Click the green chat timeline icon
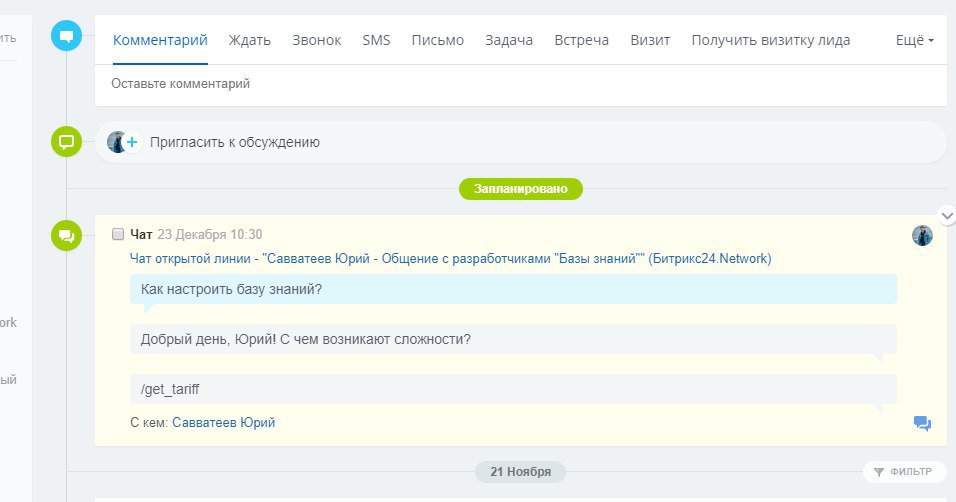The image size is (956, 502). point(66,235)
